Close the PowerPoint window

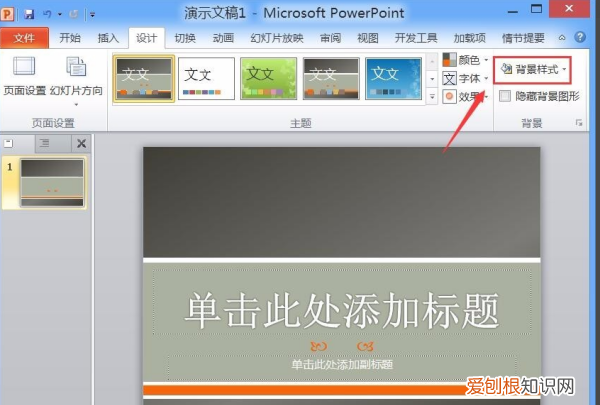coord(569,8)
